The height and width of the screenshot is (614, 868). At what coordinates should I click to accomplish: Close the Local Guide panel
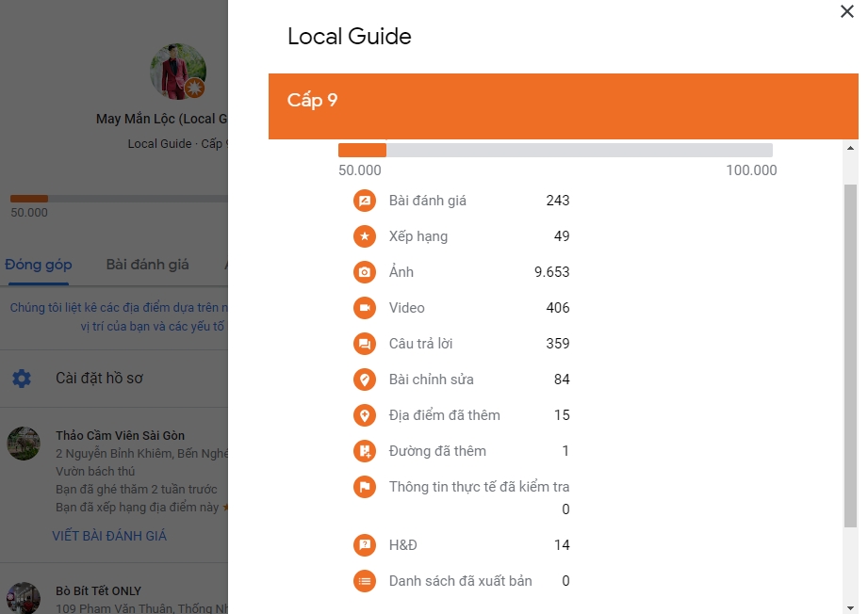point(846,11)
